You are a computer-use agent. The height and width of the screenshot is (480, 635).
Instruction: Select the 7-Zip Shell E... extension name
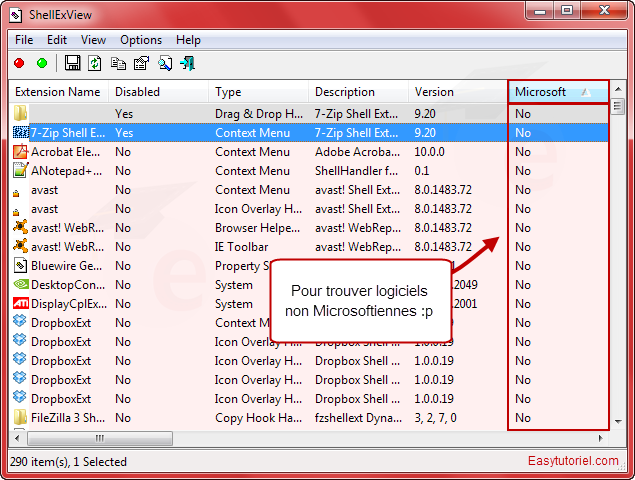(x=68, y=133)
